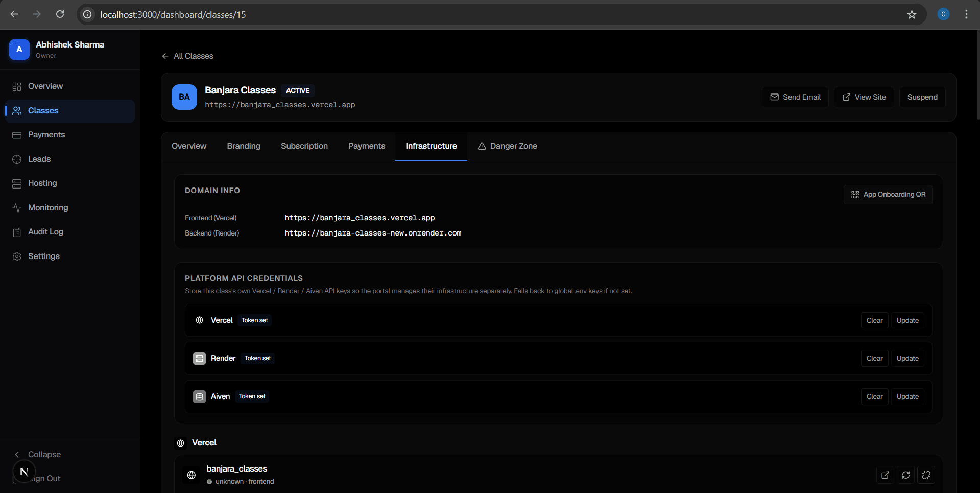Click the banjara_classes.vercel.app URL under the title

280,105
